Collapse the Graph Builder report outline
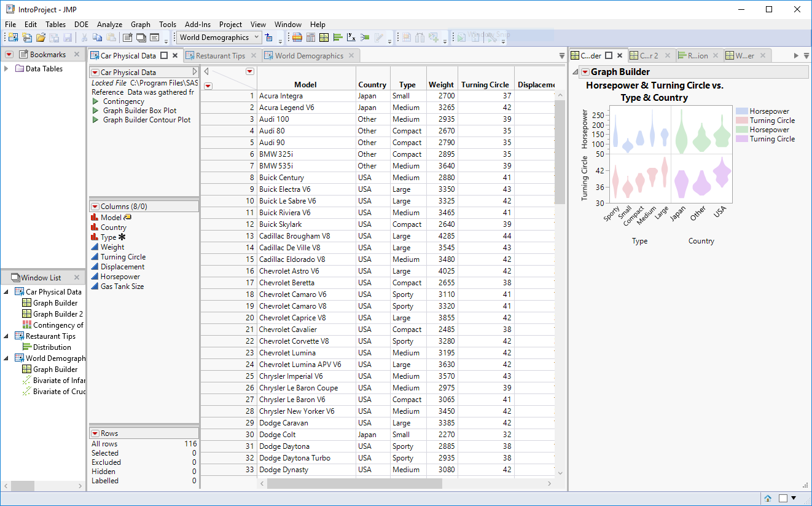The height and width of the screenshot is (506, 812). [576, 71]
